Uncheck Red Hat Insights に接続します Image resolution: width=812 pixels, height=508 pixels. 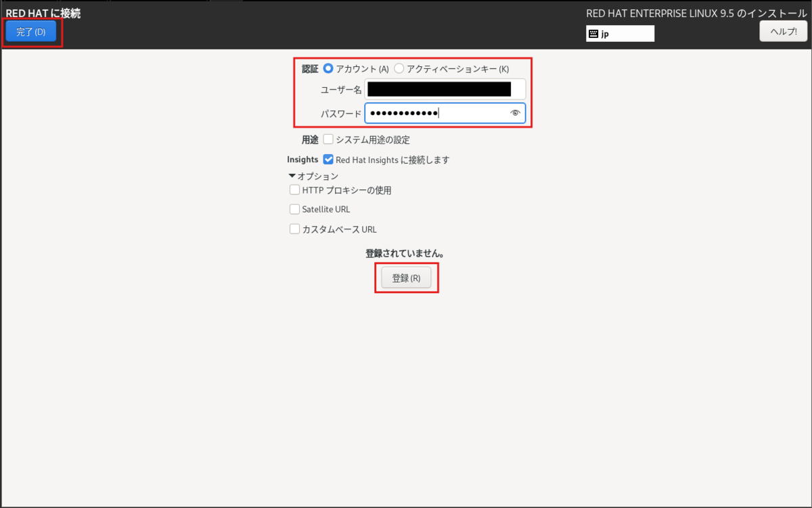coord(328,160)
